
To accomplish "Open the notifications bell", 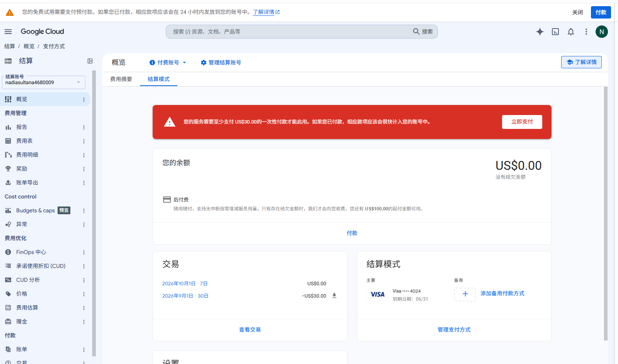I will coord(571,32).
